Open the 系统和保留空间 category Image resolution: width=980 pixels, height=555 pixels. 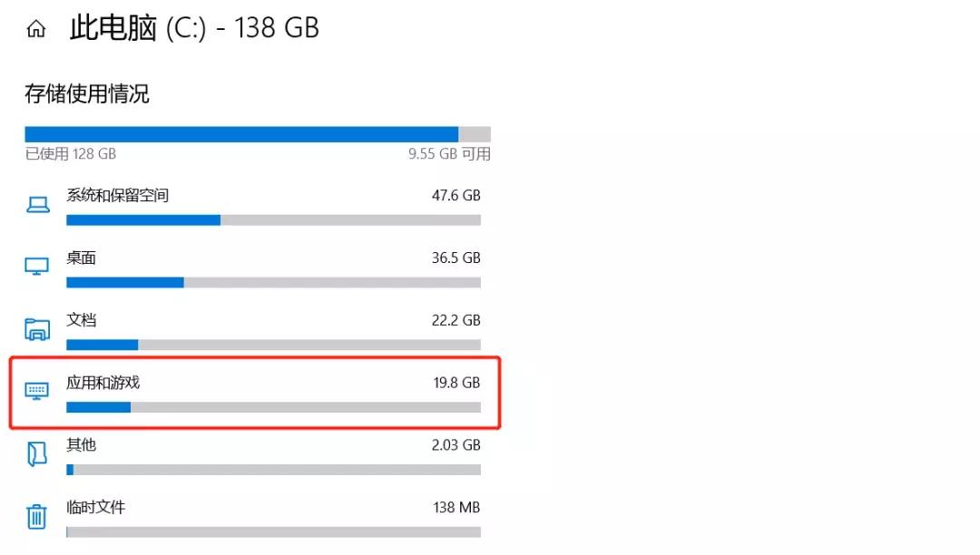118,195
